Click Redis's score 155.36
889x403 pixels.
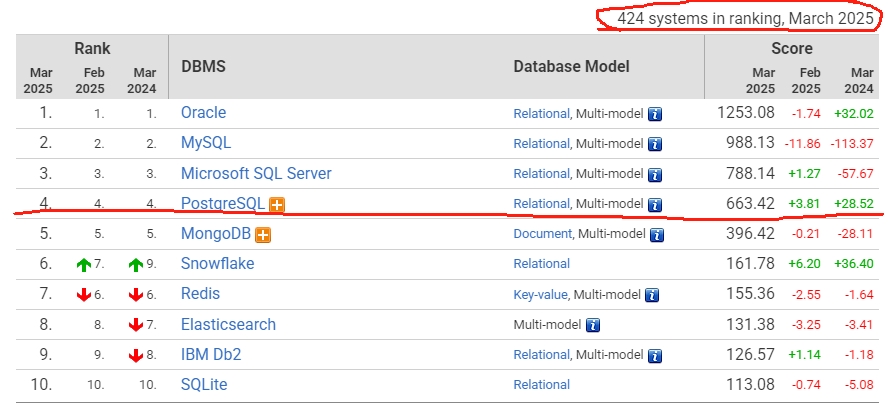click(x=750, y=294)
